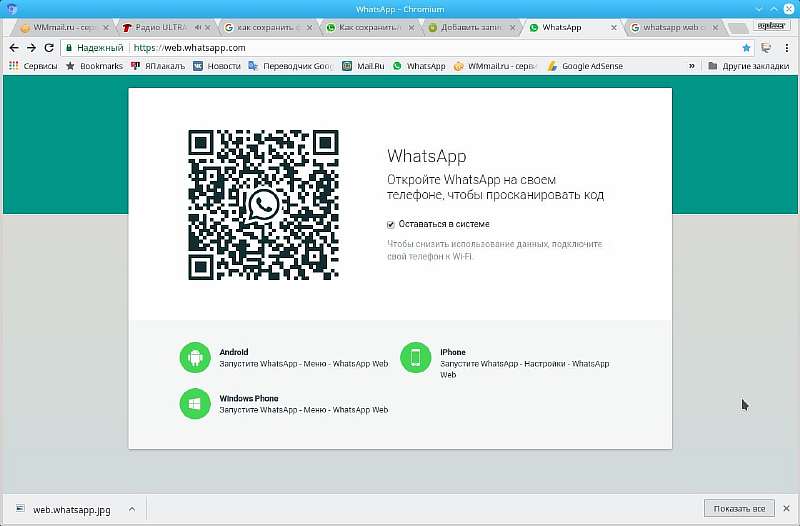Click the QR code image
Screen dimensions: 800x526
[263, 205]
